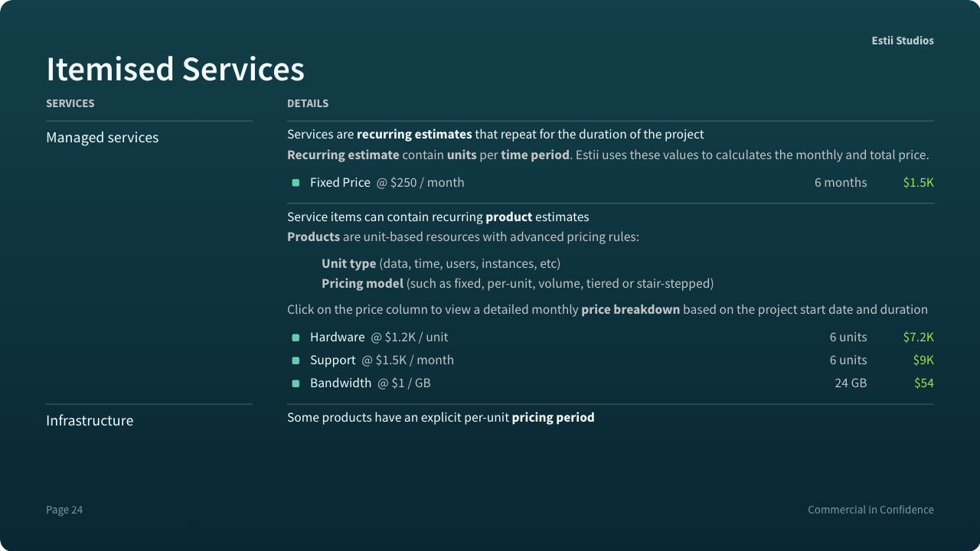
Task: Click the teal bullet beside Bandwidth
Action: point(296,383)
